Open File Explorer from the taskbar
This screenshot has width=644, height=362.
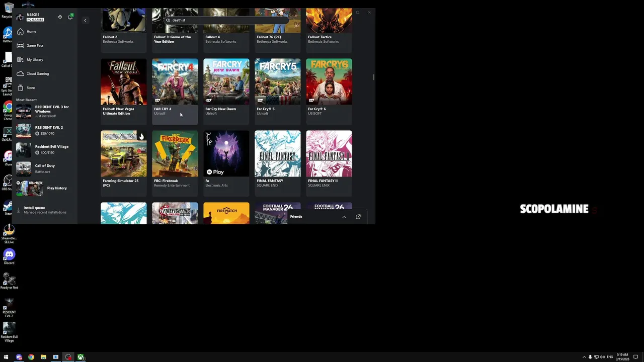tap(43, 357)
